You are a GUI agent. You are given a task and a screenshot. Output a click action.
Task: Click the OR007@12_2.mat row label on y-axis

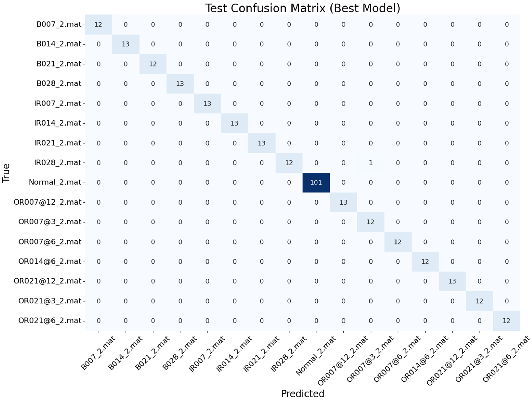(47, 202)
